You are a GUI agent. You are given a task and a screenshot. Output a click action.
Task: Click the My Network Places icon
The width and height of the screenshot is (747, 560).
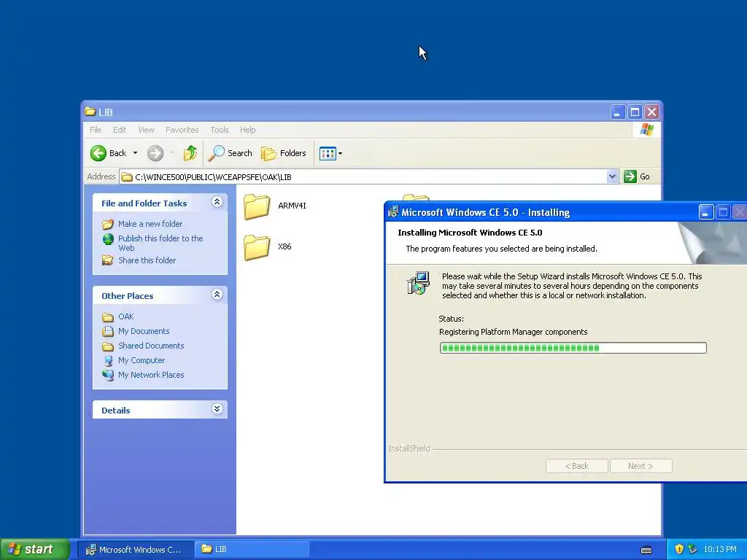click(x=108, y=375)
